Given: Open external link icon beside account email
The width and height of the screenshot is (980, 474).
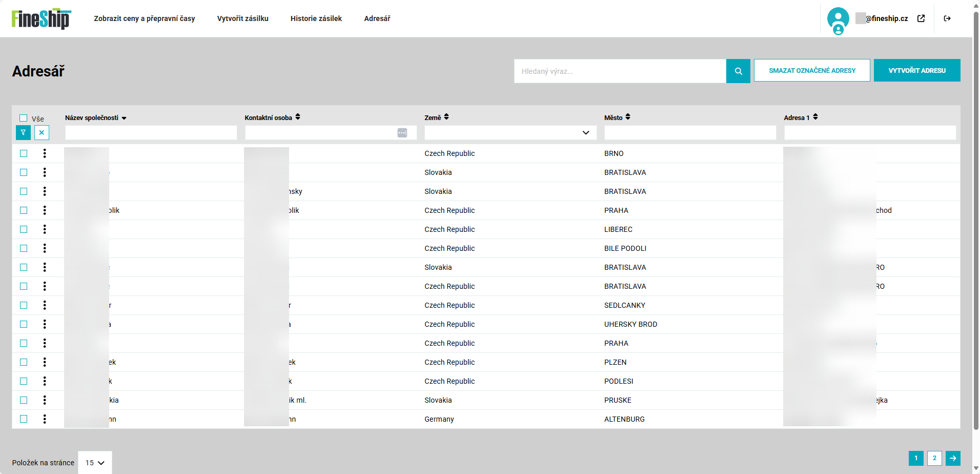Looking at the screenshot, I should coord(921,18).
